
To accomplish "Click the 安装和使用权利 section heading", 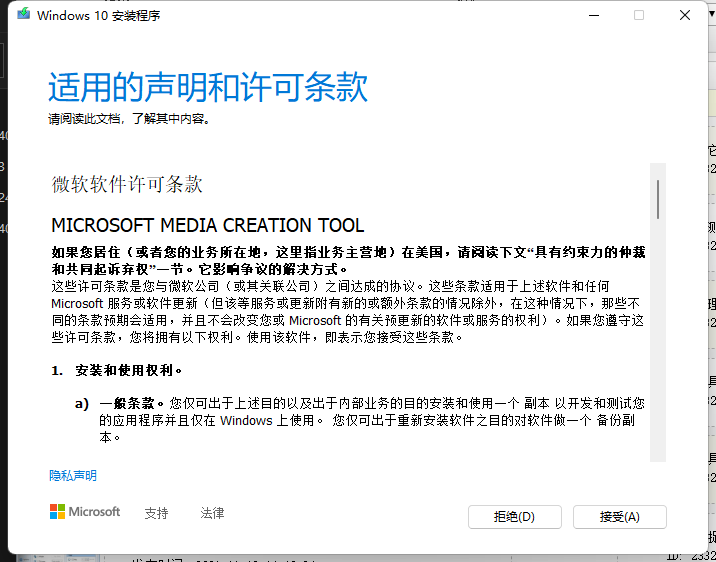I will tap(128, 370).
